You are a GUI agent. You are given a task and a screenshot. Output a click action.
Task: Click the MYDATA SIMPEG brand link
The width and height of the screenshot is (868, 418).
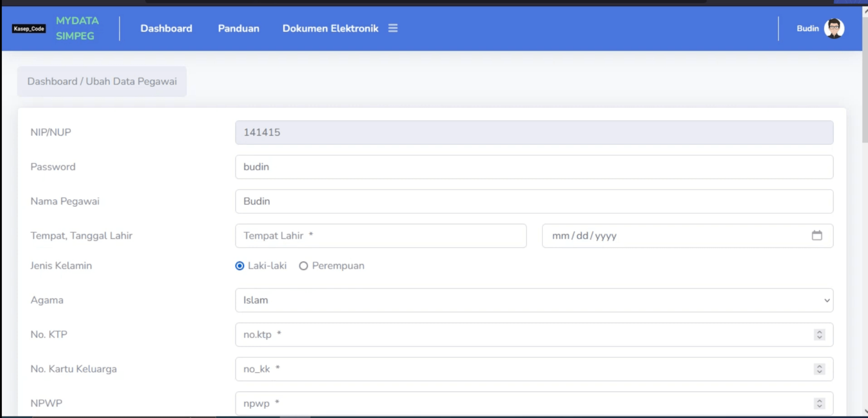77,28
